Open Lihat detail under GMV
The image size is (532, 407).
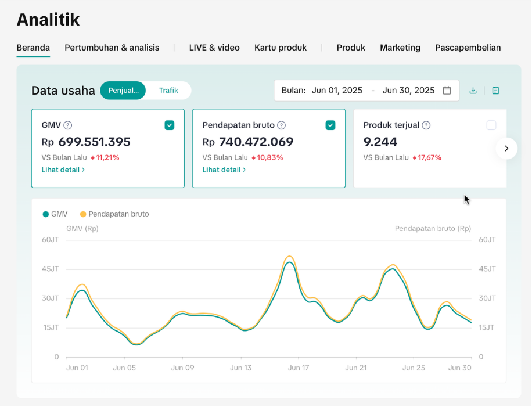point(63,170)
